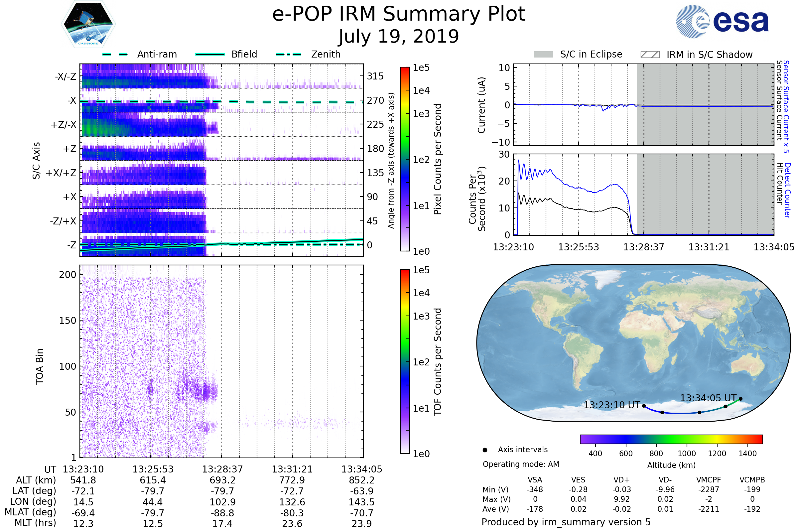Click the Operating mode: AM text

point(521,464)
